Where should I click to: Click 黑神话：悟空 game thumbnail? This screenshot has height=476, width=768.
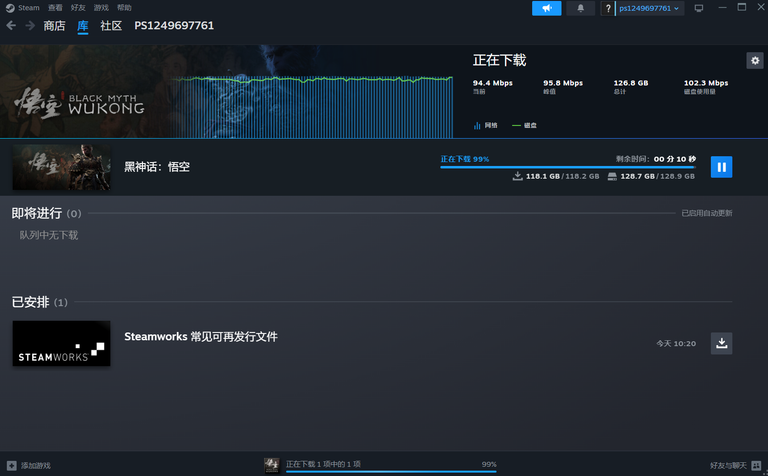(61, 167)
